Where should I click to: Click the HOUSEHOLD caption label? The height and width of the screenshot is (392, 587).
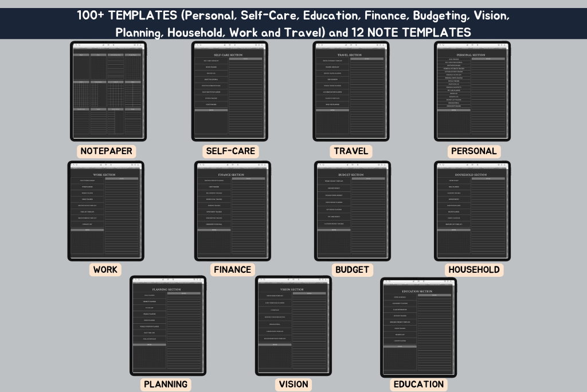coord(474,269)
